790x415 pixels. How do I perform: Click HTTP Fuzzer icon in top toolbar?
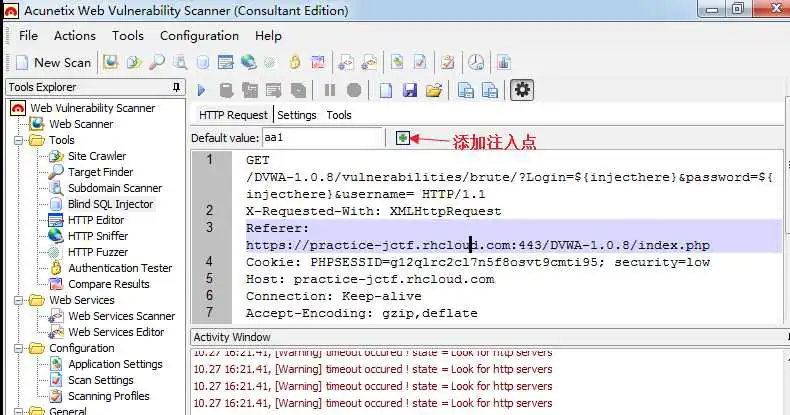(271, 62)
